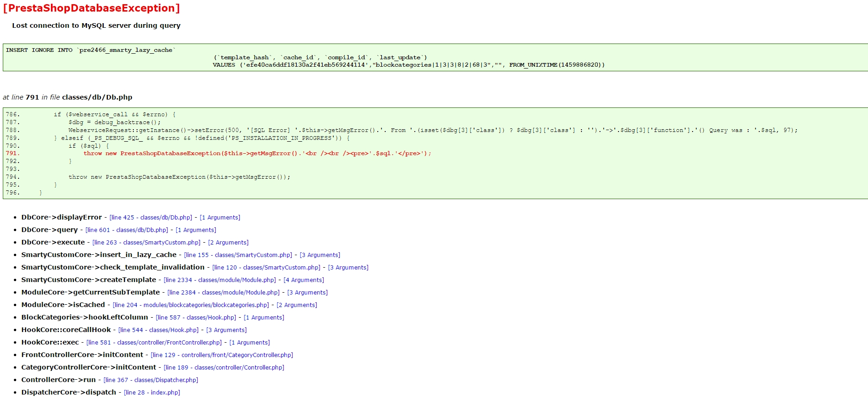Click the 'Lost connection to MySQL server' message
Viewport: 868px width, 414px height.
(96, 25)
